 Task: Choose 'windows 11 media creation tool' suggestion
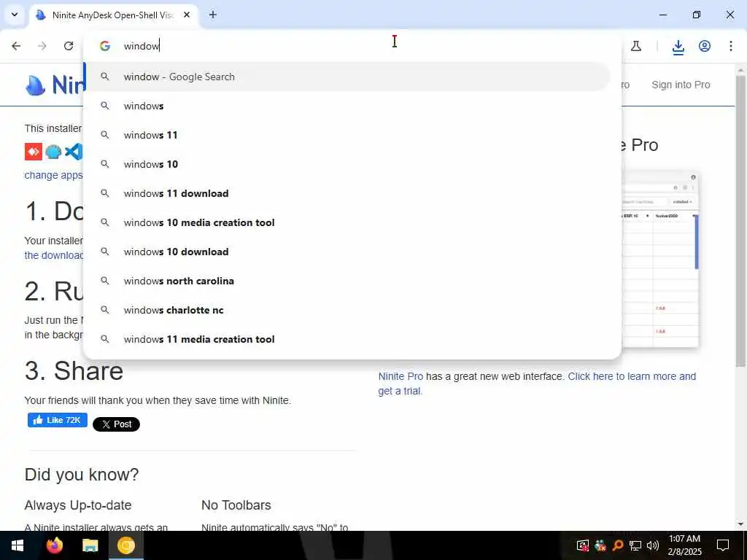[347, 339]
